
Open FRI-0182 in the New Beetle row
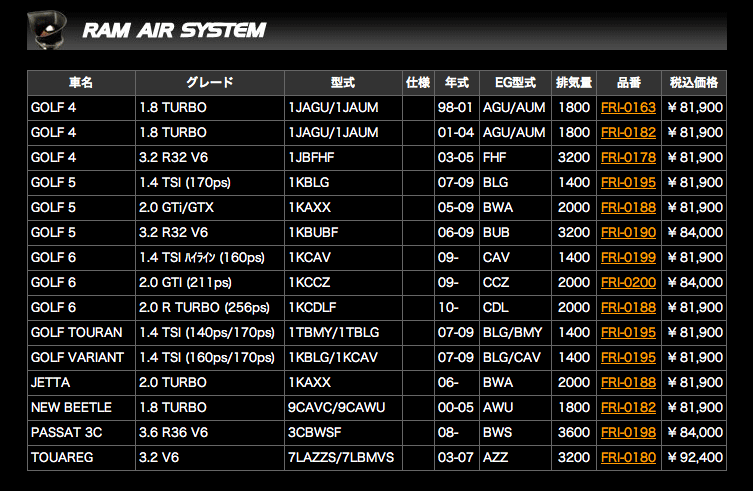click(x=628, y=407)
